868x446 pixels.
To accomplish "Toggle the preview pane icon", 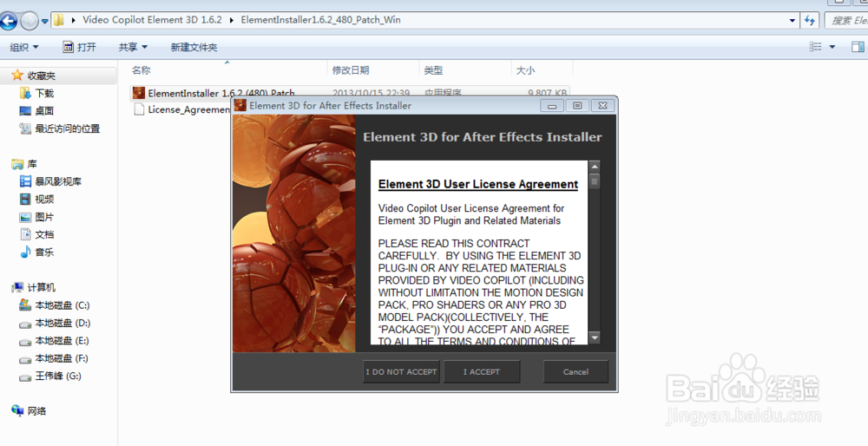I will [858, 47].
